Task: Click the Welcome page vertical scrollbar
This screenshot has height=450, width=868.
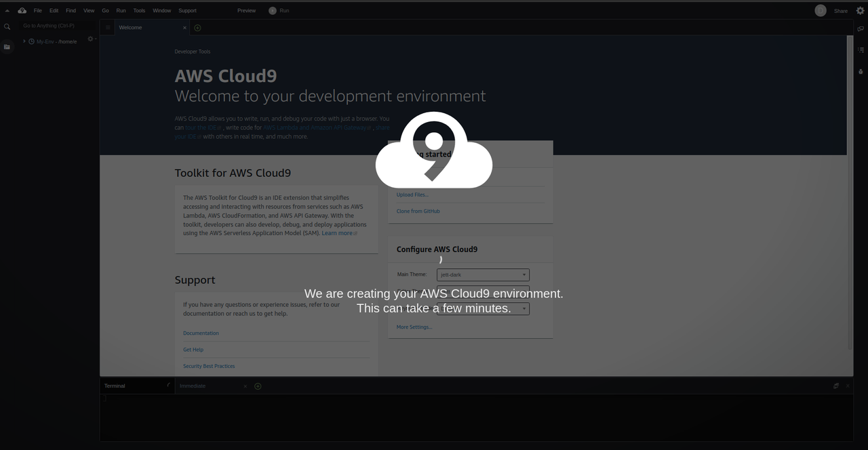Action: click(850, 193)
